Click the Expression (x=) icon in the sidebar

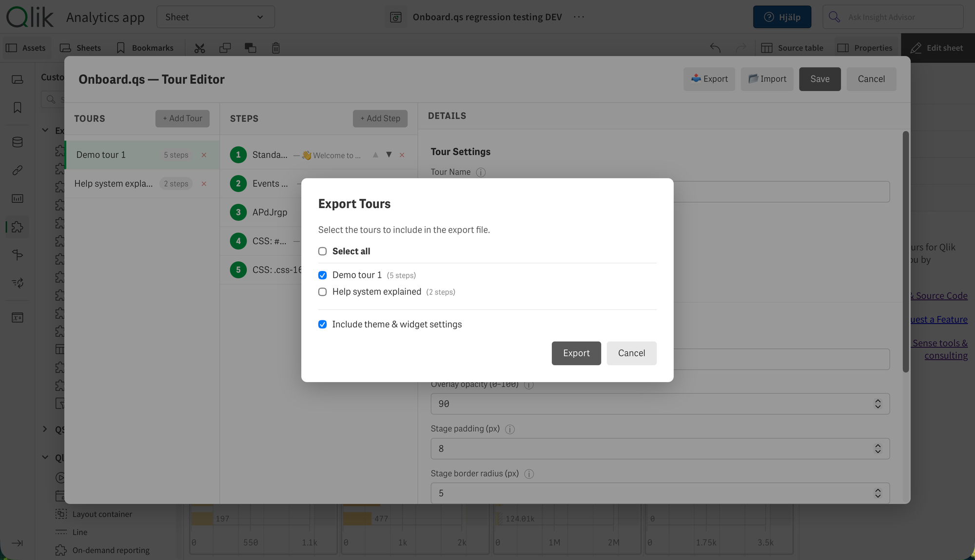pyautogui.click(x=17, y=317)
